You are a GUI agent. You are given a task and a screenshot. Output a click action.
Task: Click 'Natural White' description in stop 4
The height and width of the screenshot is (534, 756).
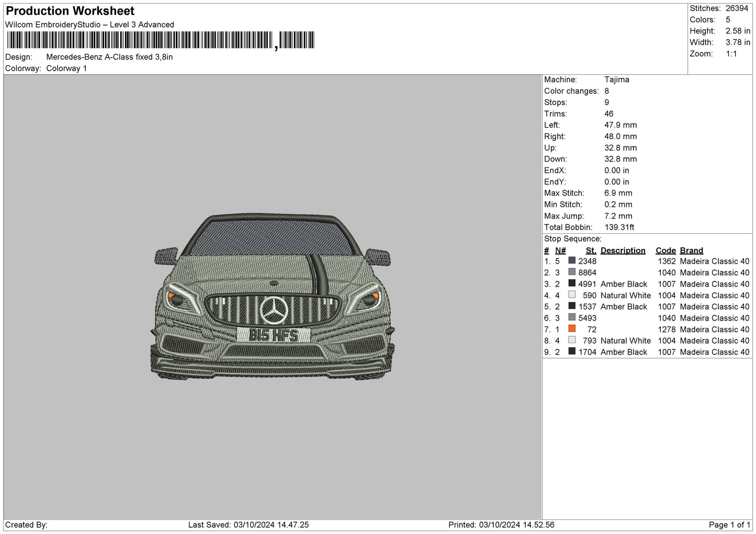626,296
